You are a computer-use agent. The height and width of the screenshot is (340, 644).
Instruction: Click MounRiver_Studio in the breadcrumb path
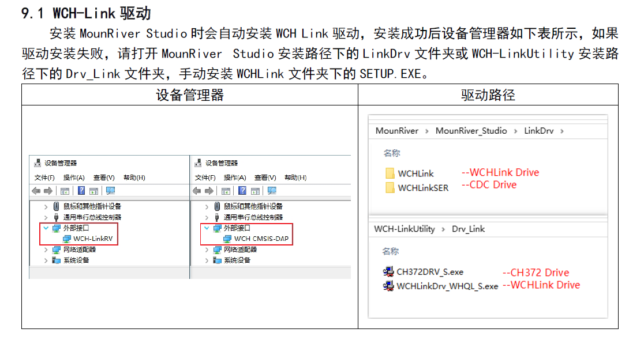tap(471, 131)
